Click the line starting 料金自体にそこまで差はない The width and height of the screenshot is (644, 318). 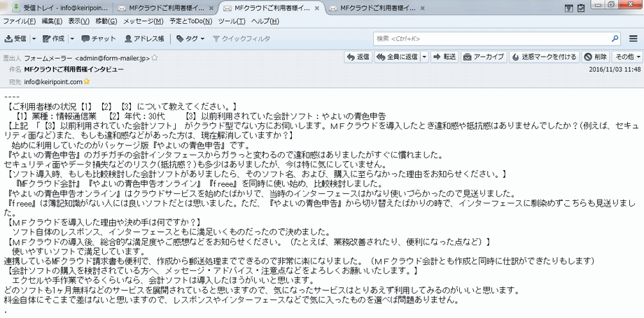click(x=232, y=300)
